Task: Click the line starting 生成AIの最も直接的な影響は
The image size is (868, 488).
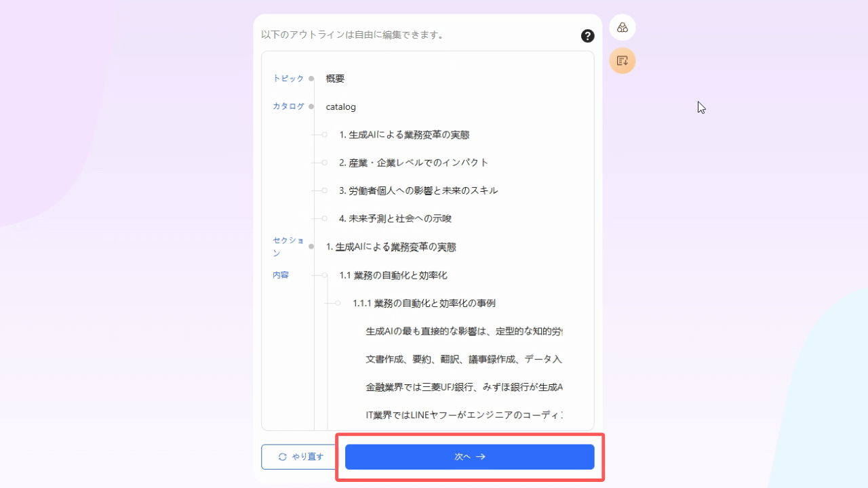Action: click(x=464, y=331)
